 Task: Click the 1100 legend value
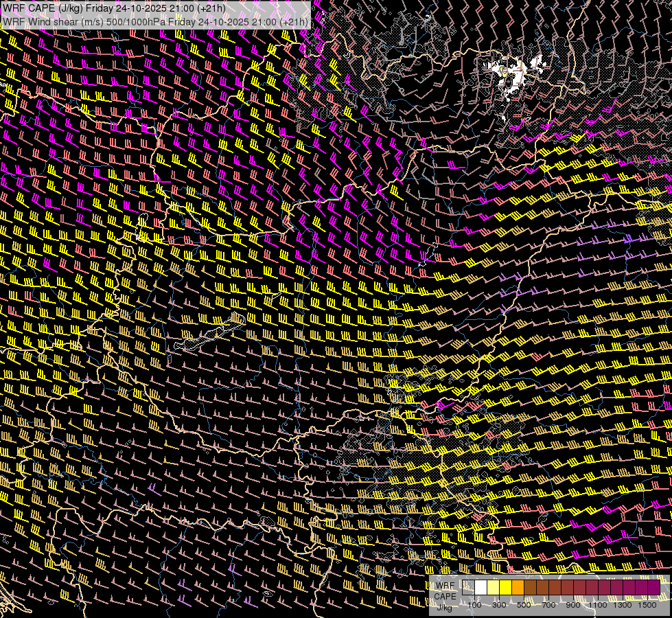tap(597, 605)
